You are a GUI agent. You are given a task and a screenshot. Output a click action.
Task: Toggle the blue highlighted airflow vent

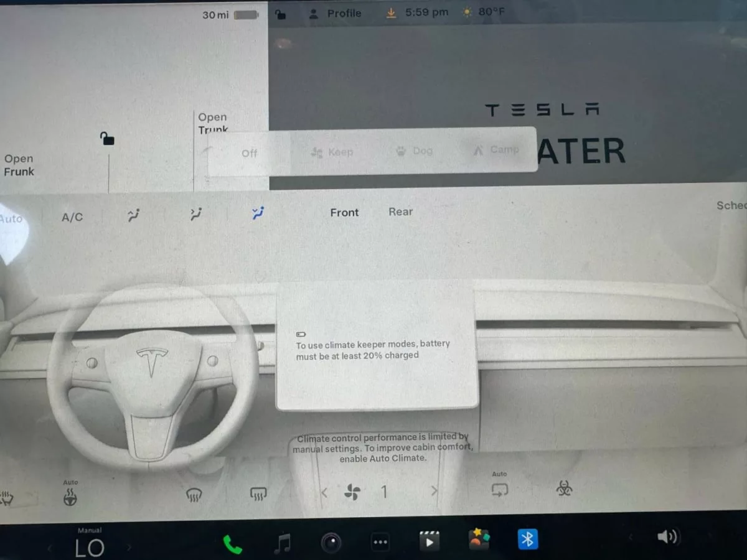[x=258, y=213]
